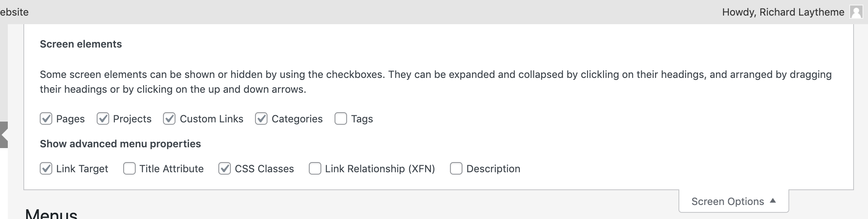
Task: Click the gray sidebar collapse arrow on the left edge
Action: click(4, 135)
